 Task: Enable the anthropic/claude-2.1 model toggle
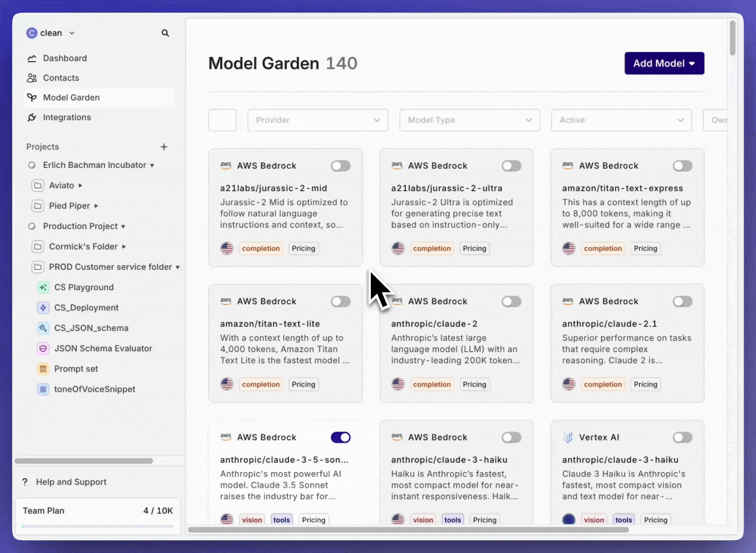tap(683, 302)
